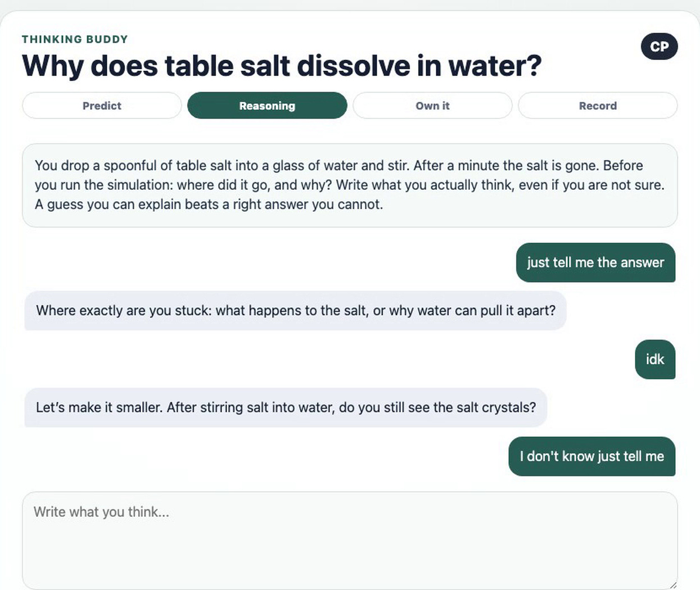Click the 'Own it' step label
The image size is (700, 590).
[x=432, y=106]
